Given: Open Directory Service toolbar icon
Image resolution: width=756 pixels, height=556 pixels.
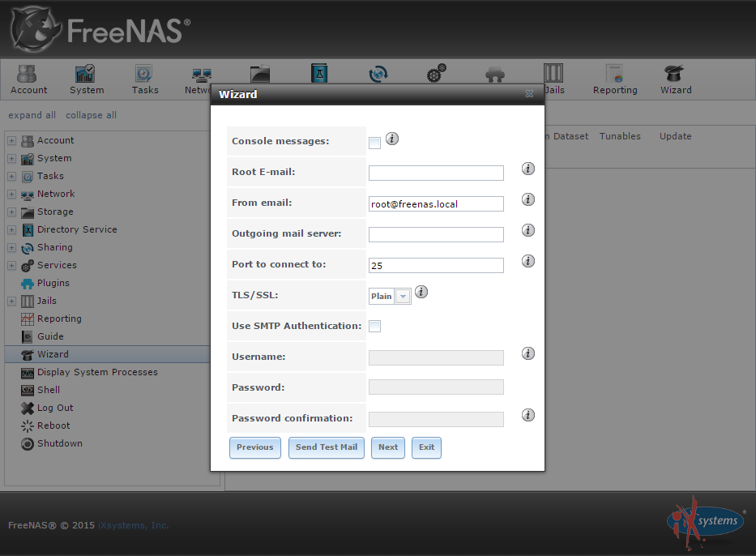Looking at the screenshot, I should 318,73.
